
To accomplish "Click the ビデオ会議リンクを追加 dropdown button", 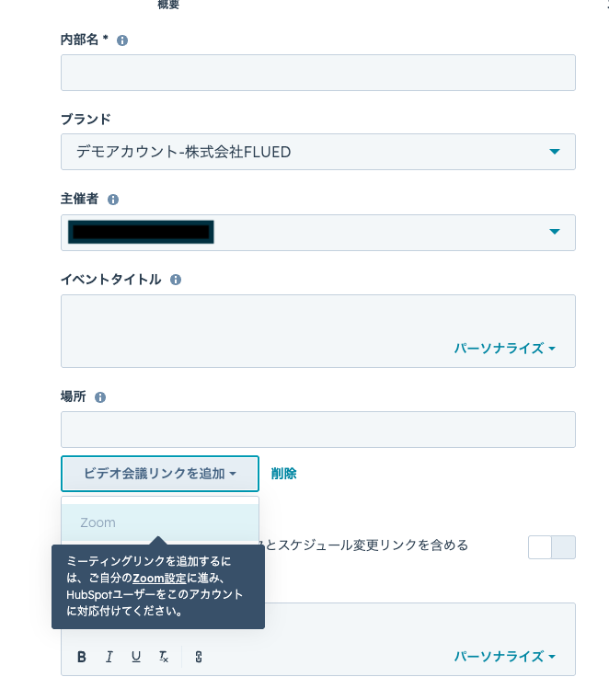I will point(160,474).
